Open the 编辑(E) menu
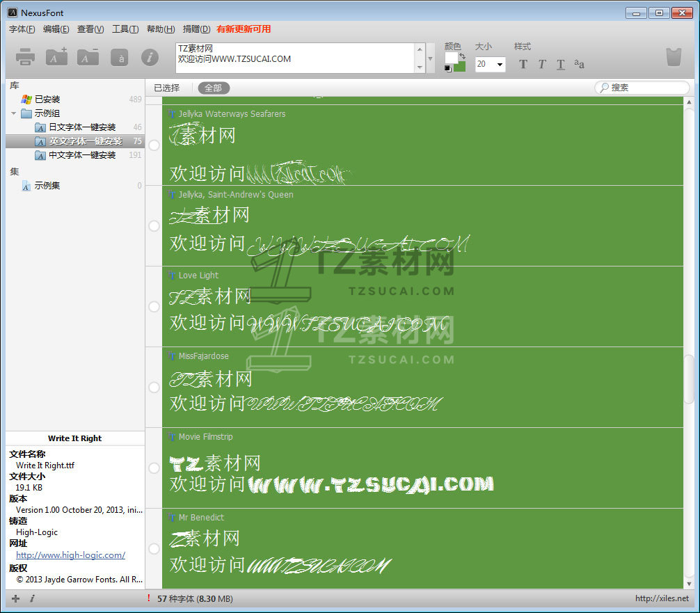This screenshot has width=700, height=613. (x=56, y=29)
